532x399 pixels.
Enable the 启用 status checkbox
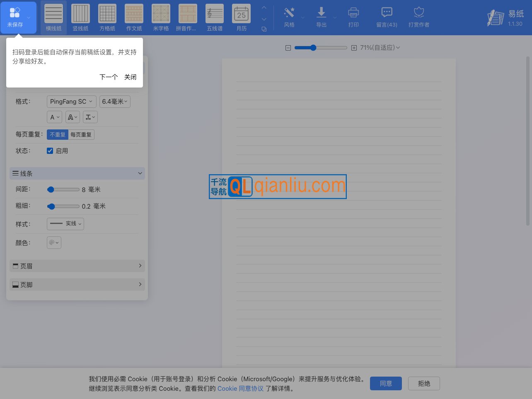(50, 151)
